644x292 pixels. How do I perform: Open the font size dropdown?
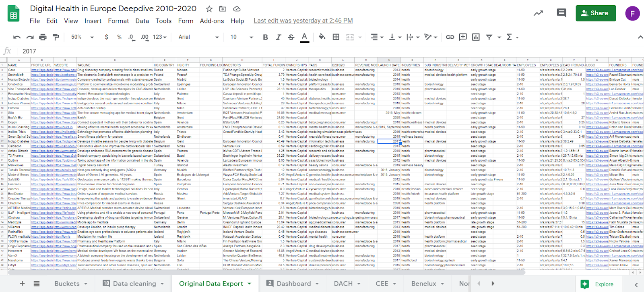coord(242,37)
